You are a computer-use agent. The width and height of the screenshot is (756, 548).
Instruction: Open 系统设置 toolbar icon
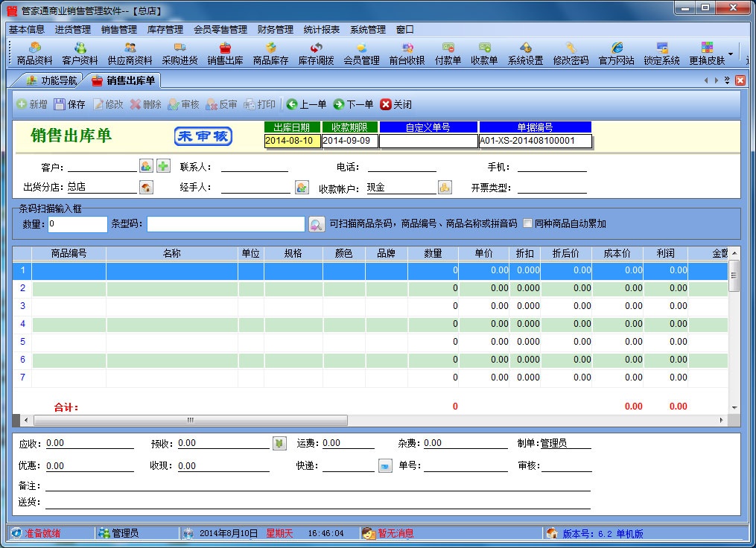(526, 53)
